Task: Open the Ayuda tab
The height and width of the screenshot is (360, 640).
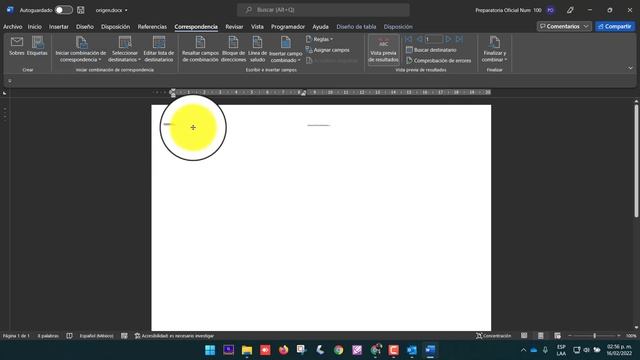Action: click(x=320, y=27)
